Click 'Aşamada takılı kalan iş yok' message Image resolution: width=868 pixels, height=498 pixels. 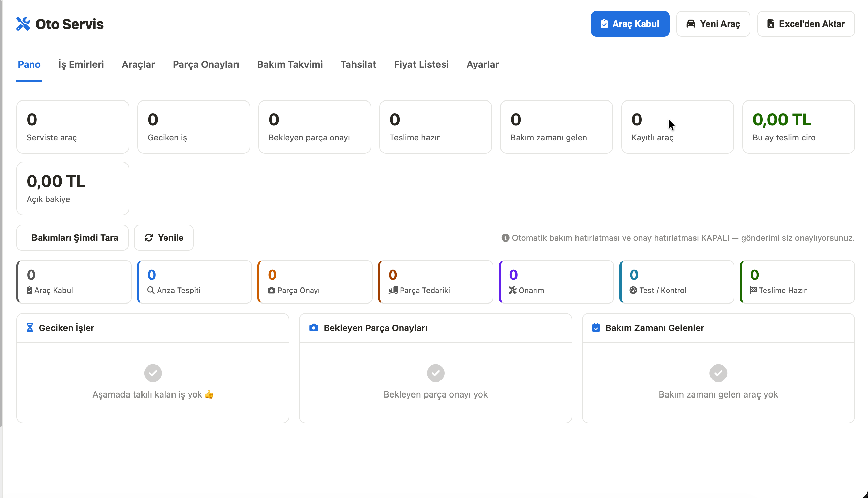coord(153,394)
